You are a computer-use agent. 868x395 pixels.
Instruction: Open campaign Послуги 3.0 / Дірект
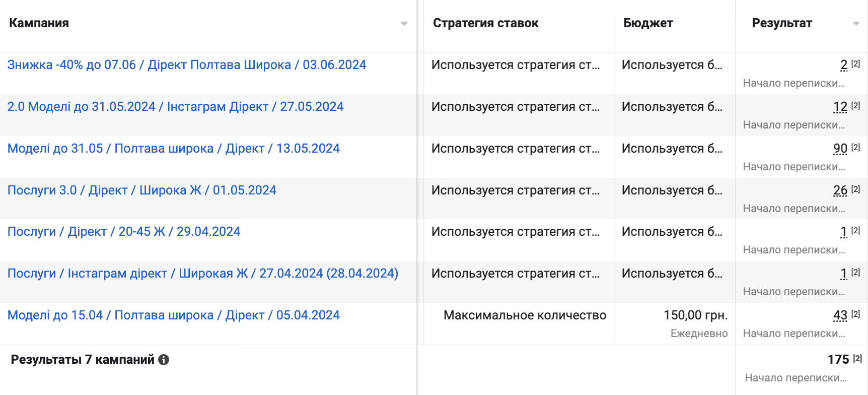(x=142, y=190)
